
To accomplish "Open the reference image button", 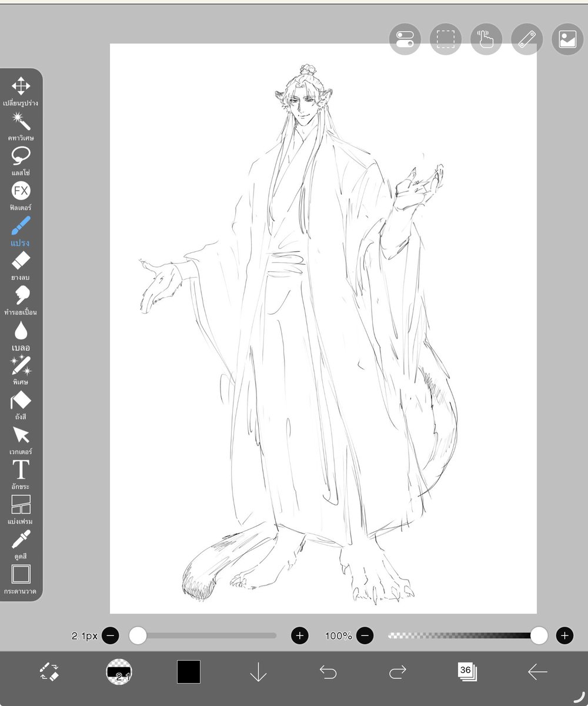I will pyautogui.click(x=567, y=39).
